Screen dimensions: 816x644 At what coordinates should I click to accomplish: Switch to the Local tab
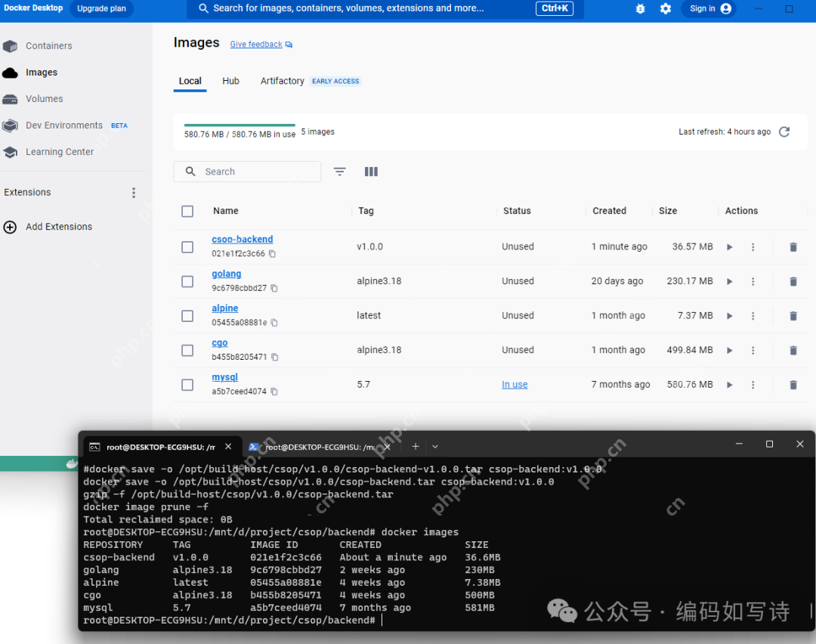coord(190,81)
